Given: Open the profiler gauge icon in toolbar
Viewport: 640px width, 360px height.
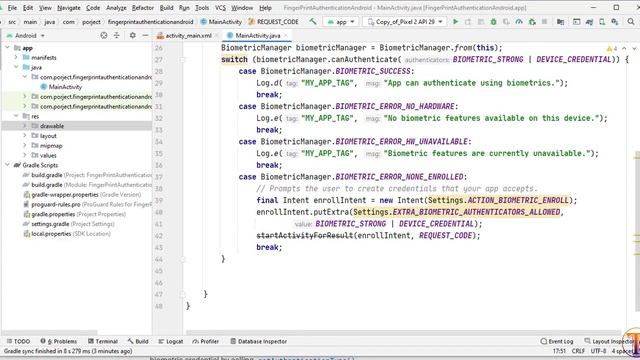Looking at the screenshot, I should [519, 22].
